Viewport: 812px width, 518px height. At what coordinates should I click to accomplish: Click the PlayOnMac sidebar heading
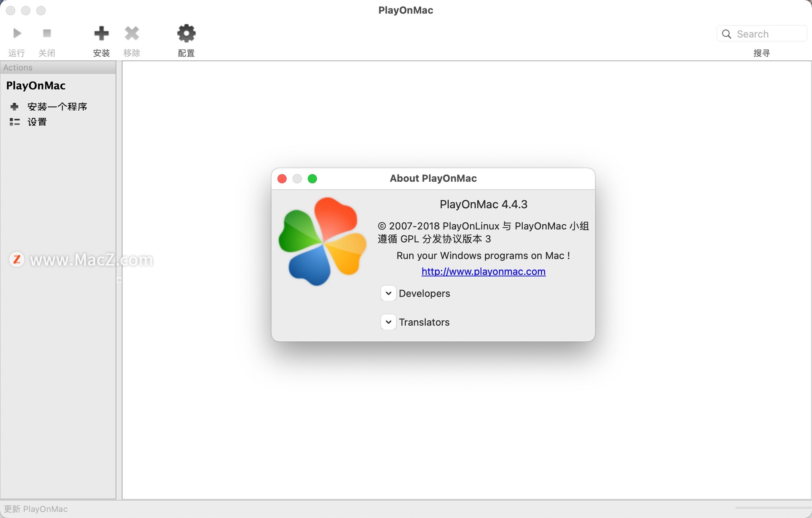[x=36, y=86]
